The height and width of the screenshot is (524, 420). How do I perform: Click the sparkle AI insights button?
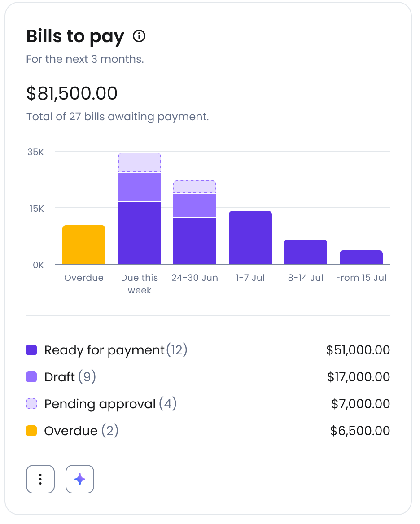80,479
